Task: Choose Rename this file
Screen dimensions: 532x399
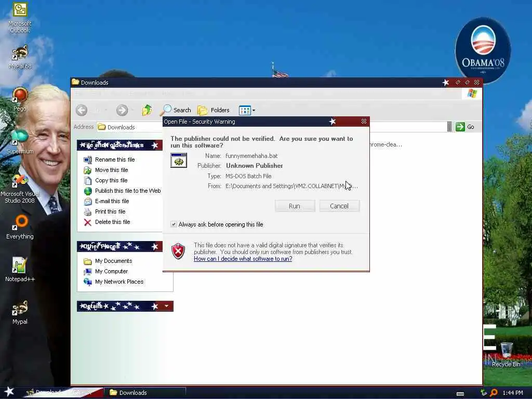Action: pos(109,159)
